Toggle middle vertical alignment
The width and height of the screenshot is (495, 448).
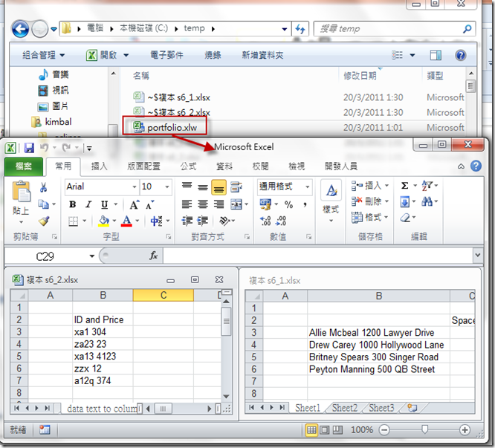tap(203, 186)
